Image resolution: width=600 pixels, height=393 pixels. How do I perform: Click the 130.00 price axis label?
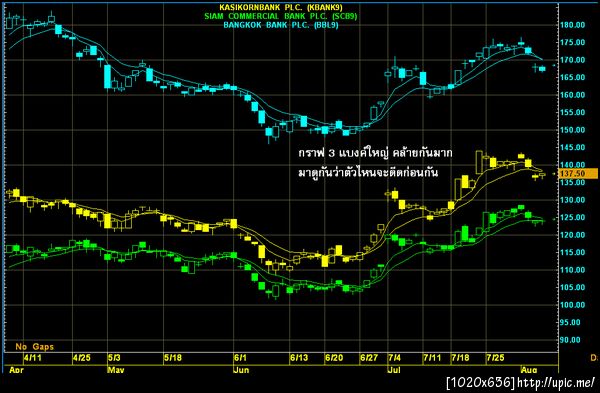click(x=572, y=200)
